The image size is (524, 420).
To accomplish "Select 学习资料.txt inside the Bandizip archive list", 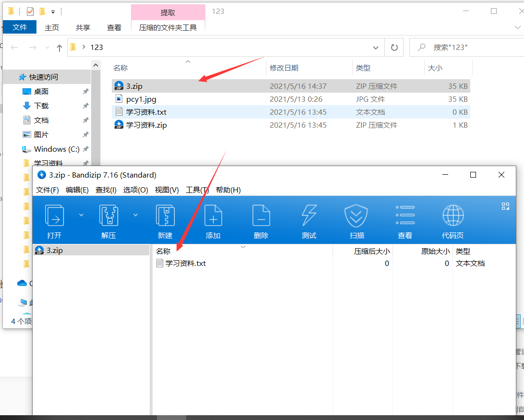I will pyautogui.click(x=186, y=263).
